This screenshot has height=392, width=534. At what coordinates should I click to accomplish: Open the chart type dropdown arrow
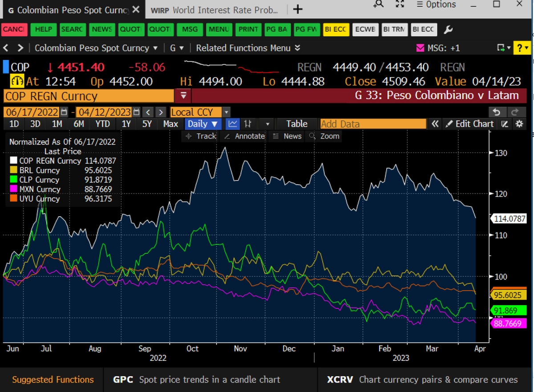[267, 124]
